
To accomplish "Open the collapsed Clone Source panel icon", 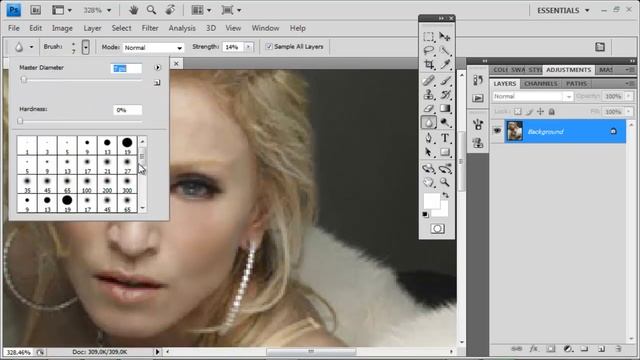I will pyautogui.click(x=478, y=142).
